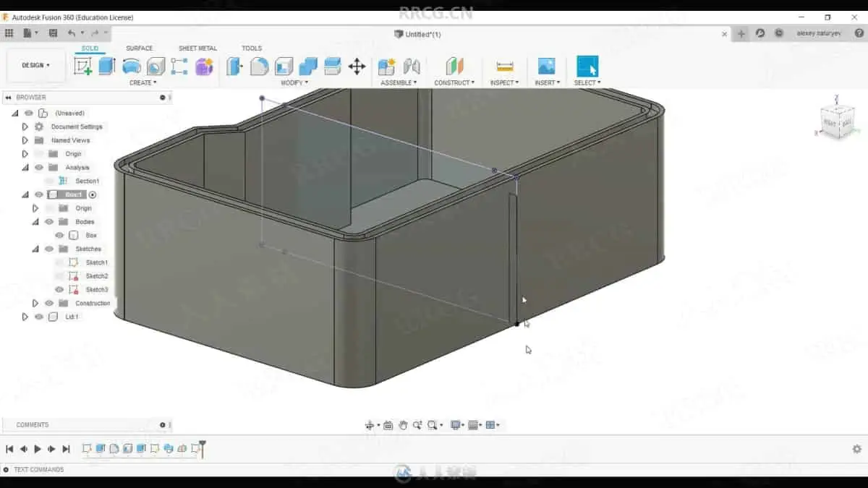Screen dimensions: 868x488
Task: Jump to the timeline end
Action: [66, 449]
